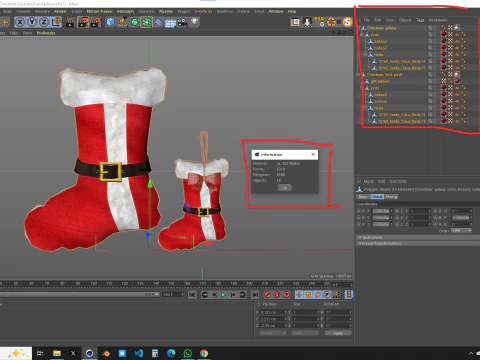Click the red record keyframe button
Screen dimensions: 480x360
[x=267, y=295]
